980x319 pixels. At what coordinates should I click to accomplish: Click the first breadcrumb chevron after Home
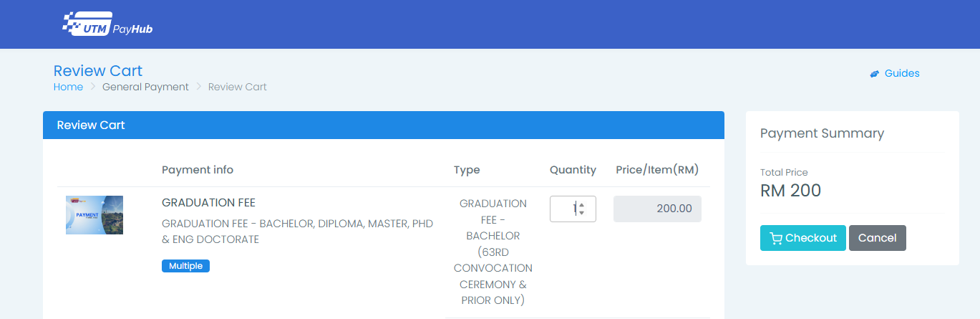tap(92, 87)
